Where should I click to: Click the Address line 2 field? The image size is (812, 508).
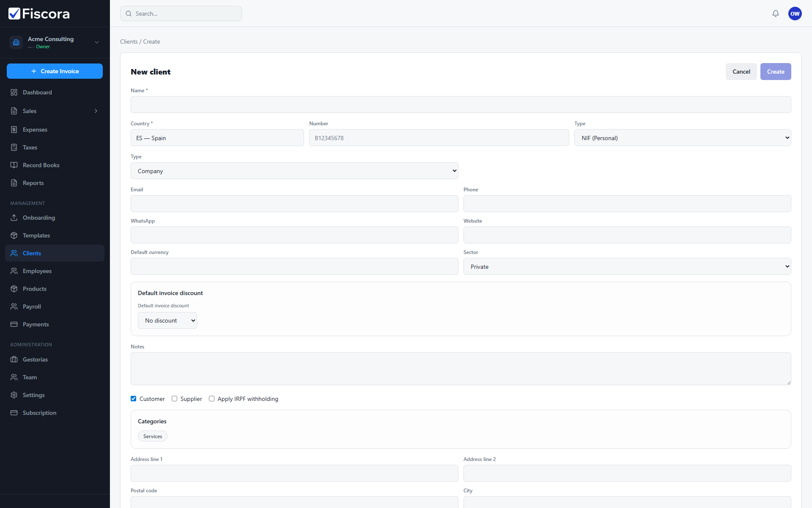(627, 473)
